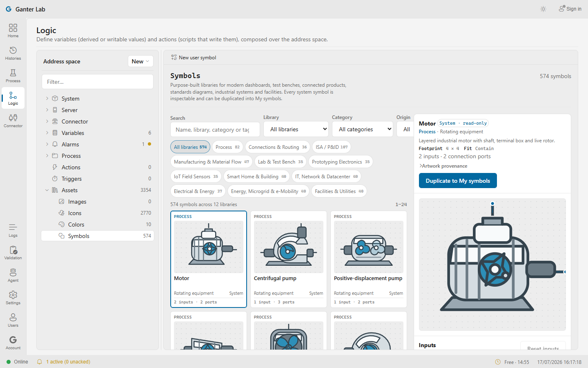
Task: Open Users in the sidebar
Action: pyautogui.click(x=13, y=320)
